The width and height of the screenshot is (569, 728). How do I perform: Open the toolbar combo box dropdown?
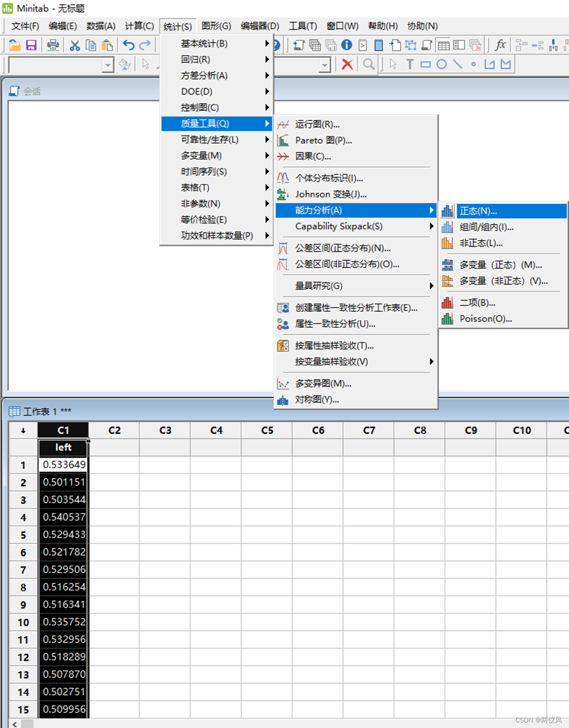coord(108,65)
